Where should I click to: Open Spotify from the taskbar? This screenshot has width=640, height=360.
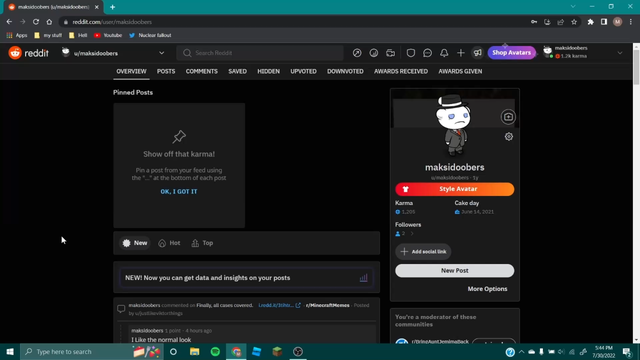(x=216, y=351)
